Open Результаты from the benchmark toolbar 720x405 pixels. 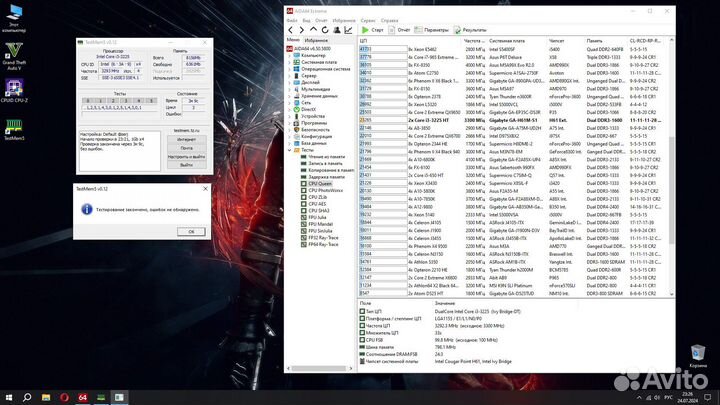coord(470,30)
